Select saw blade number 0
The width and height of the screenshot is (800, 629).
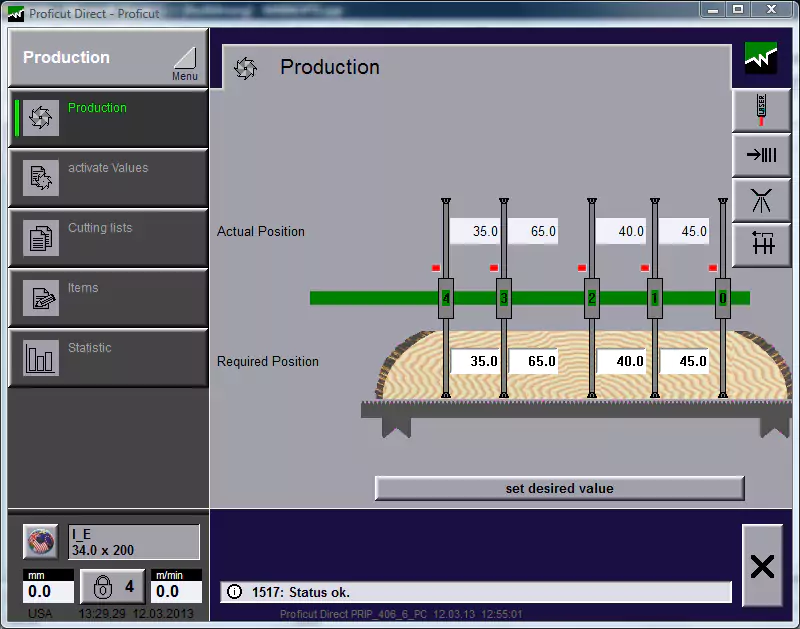coord(722,298)
